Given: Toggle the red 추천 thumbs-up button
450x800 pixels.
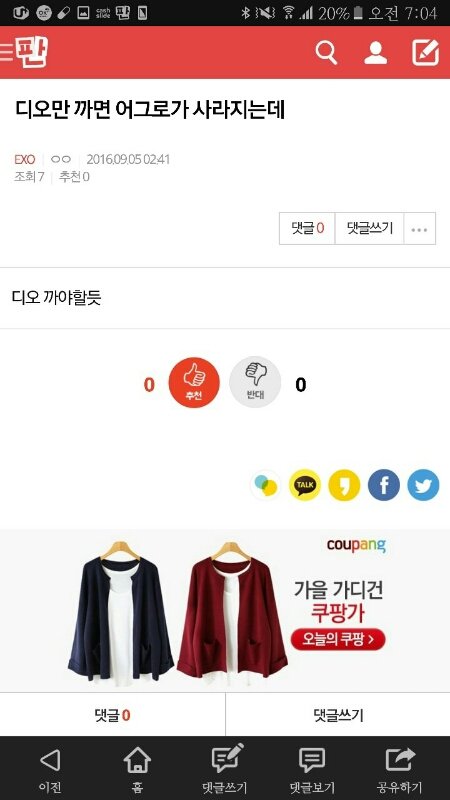Looking at the screenshot, I should [194, 383].
